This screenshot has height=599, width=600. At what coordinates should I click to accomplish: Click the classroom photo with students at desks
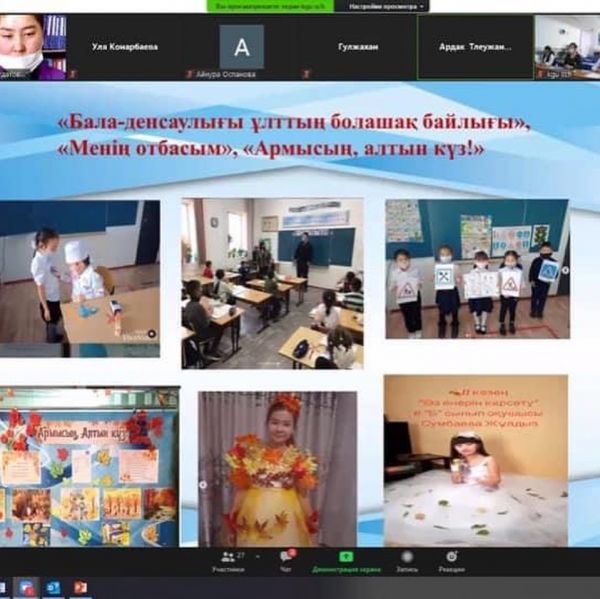(272, 283)
